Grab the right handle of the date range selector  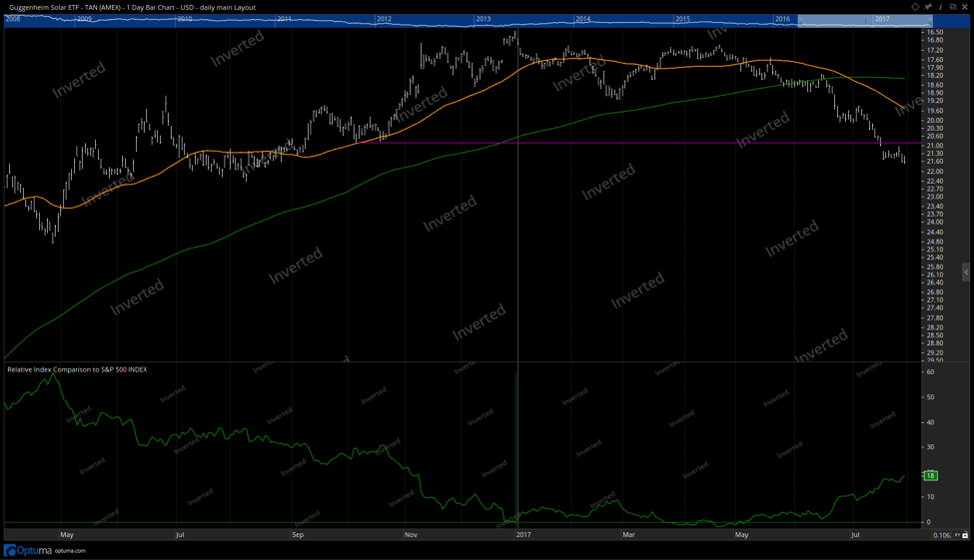click(930, 21)
